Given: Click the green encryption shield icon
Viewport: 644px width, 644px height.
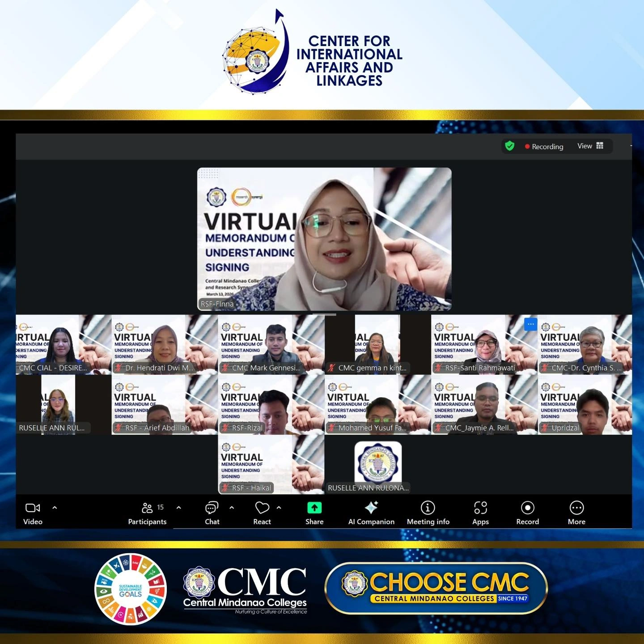Looking at the screenshot, I should pyautogui.click(x=509, y=146).
